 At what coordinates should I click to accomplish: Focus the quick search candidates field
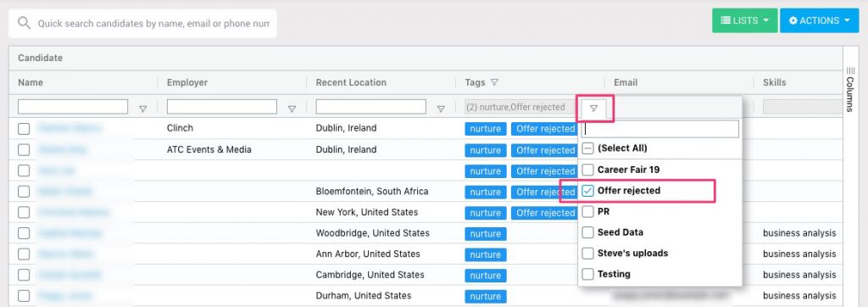point(153,24)
